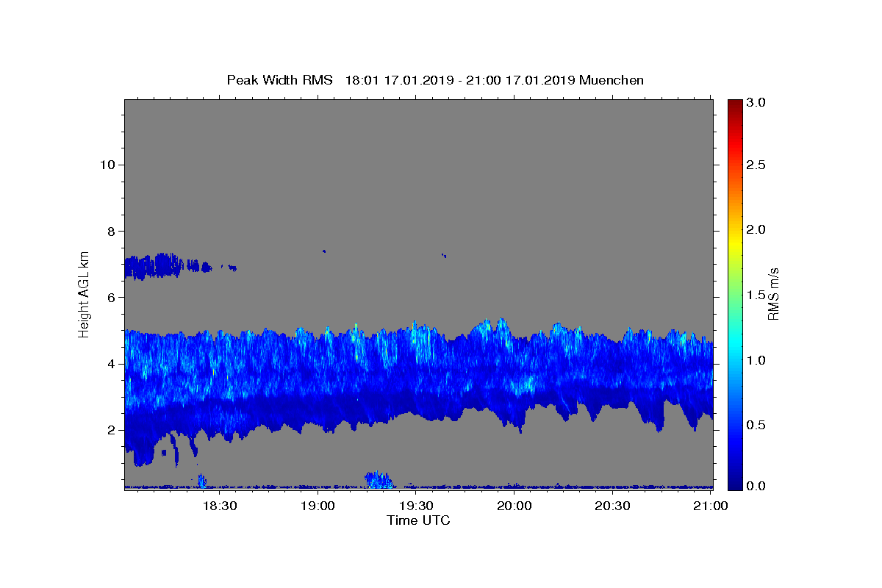Click the colorbar value 3.0
882x588 pixels.
click(x=758, y=102)
